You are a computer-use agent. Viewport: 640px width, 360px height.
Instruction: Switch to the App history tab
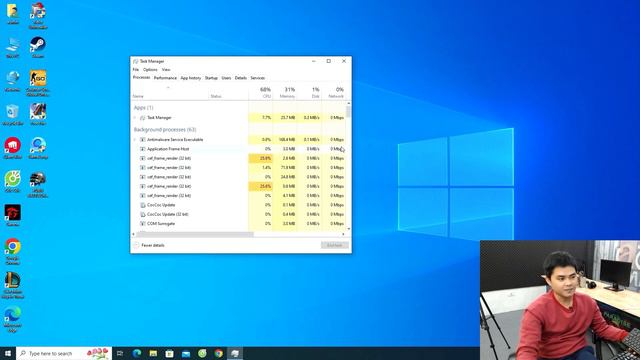pyautogui.click(x=191, y=78)
